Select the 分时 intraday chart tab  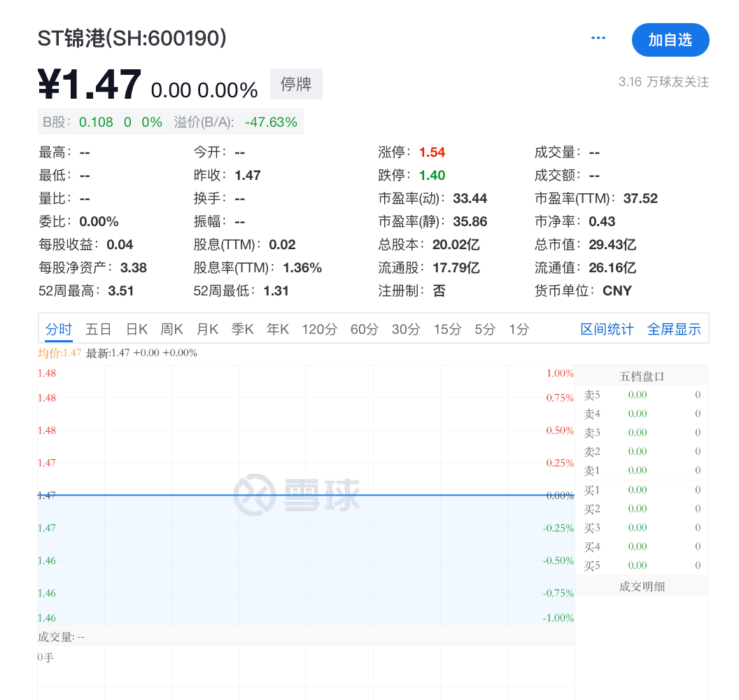click(59, 329)
